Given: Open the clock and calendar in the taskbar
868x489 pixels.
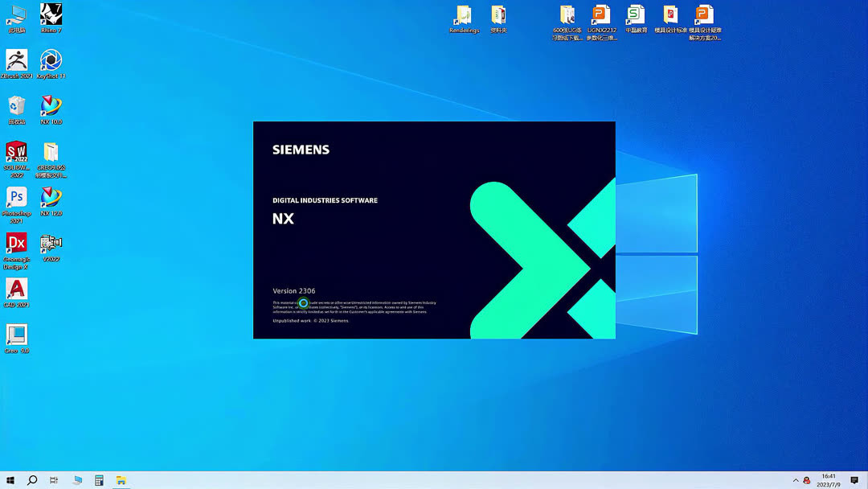Looking at the screenshot, I should (829, 480).
